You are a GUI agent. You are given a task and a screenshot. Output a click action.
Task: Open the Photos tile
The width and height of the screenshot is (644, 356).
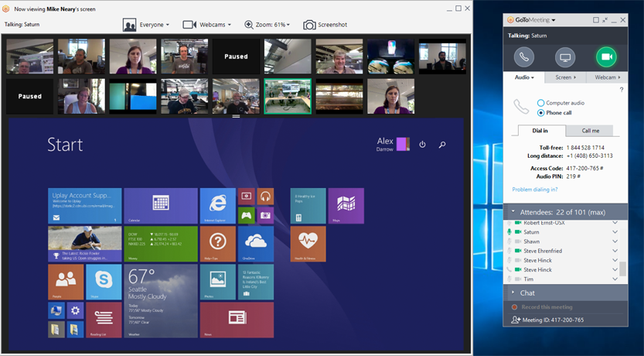(218, 282)
